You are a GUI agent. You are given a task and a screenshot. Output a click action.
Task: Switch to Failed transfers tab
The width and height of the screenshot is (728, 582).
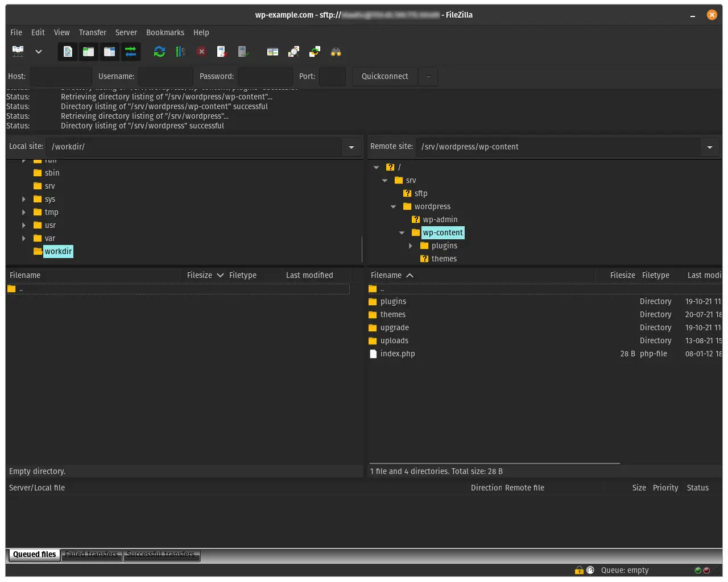[x=91, y=554]
